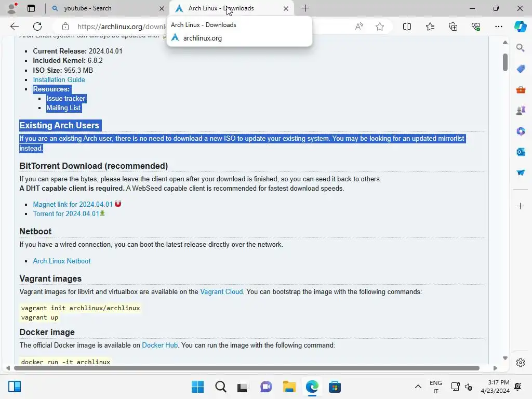Open sidebar Tools briefcase icon
Screen dimensions: 532x399
pyautogui.click(x=521, y=90)
